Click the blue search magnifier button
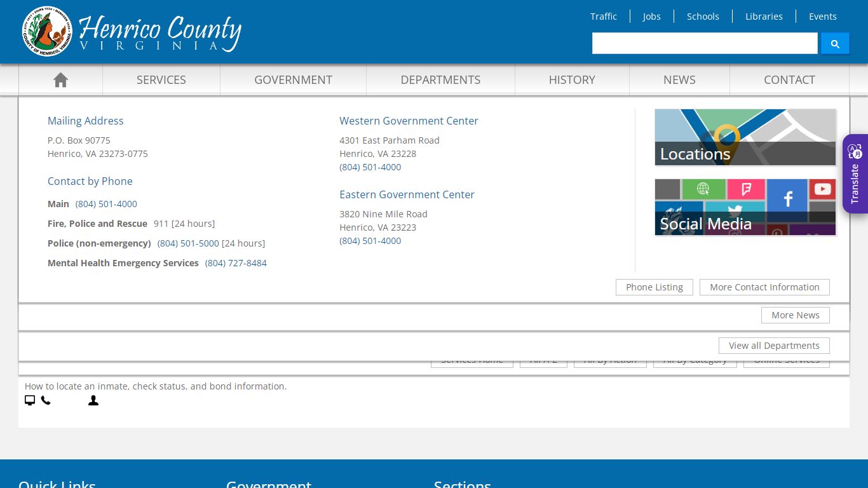 pos(835,43)
